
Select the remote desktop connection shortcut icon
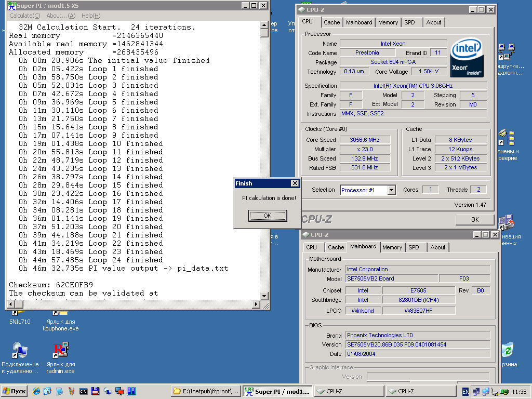[x=19, y=350]
